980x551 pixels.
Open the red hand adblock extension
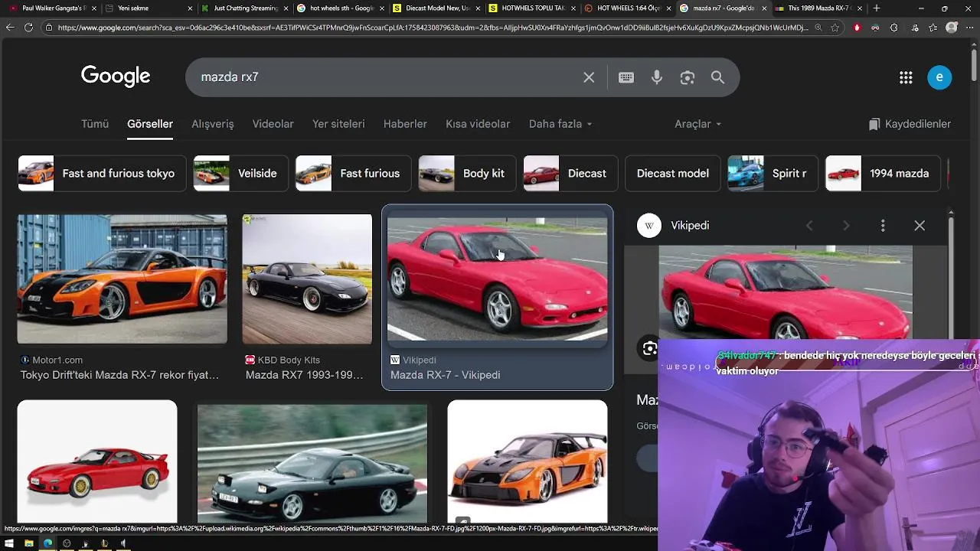coord(857,28)
